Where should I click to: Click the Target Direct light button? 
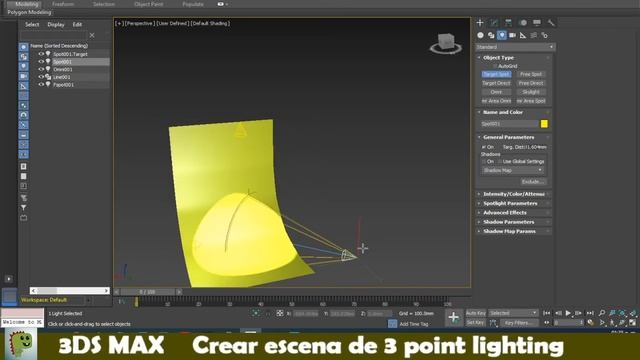point(496,83)
